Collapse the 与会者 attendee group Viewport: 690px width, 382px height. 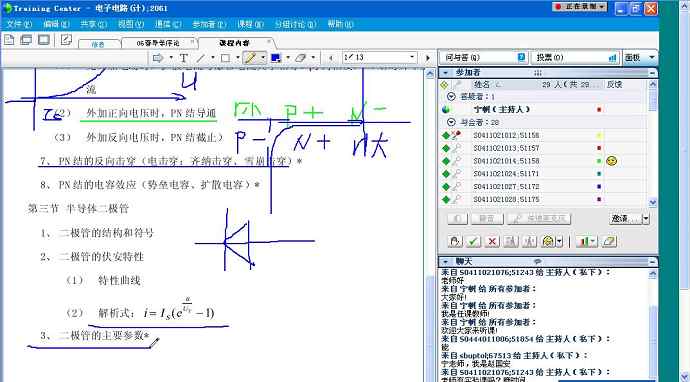451,122
